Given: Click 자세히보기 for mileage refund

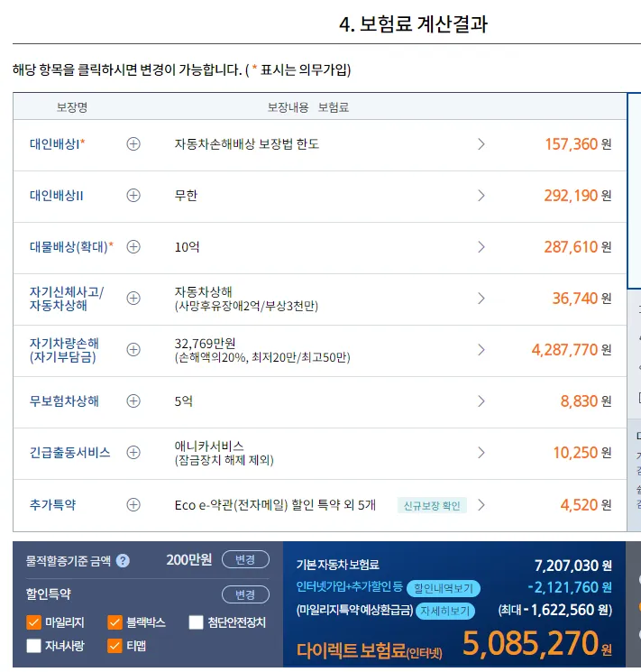Looking at the screenshot, I should click(x=445, y=611).
